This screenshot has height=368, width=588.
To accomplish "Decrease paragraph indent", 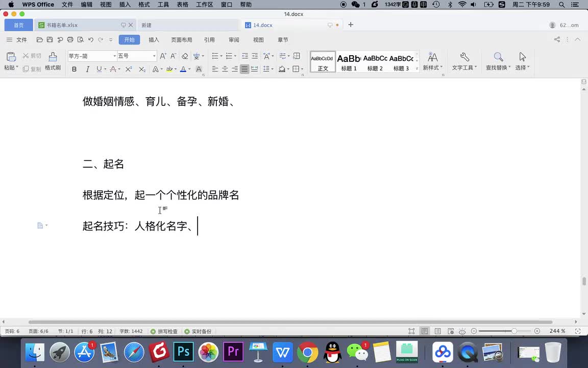I will pos(245,56).
